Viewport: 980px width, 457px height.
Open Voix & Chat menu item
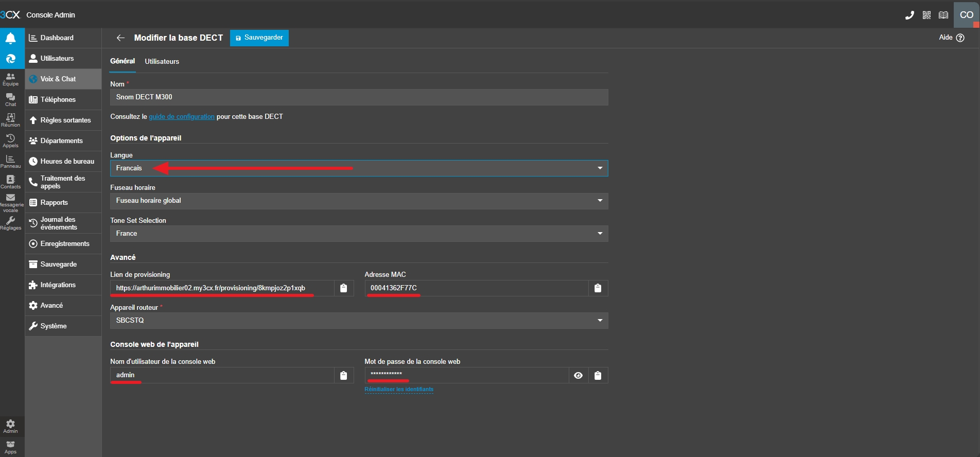click(63, 79)
